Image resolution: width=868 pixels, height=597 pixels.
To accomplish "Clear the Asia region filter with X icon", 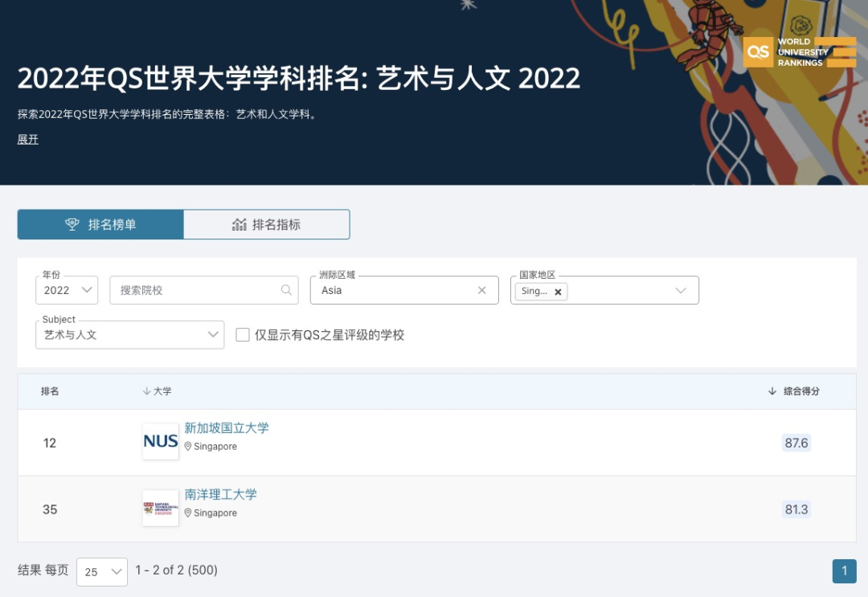I will pos(481,290).
